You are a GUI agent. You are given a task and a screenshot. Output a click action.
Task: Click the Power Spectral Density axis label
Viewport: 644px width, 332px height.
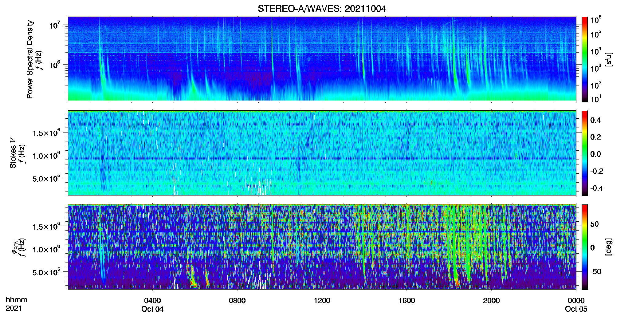point(30,59)
